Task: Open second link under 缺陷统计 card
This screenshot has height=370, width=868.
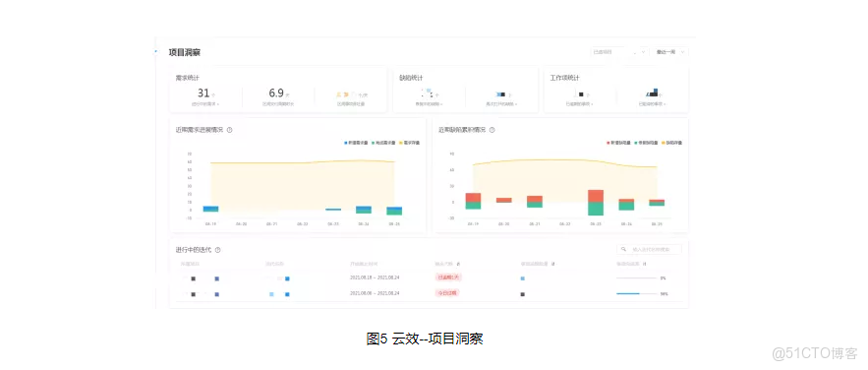Action: point(501,104)
